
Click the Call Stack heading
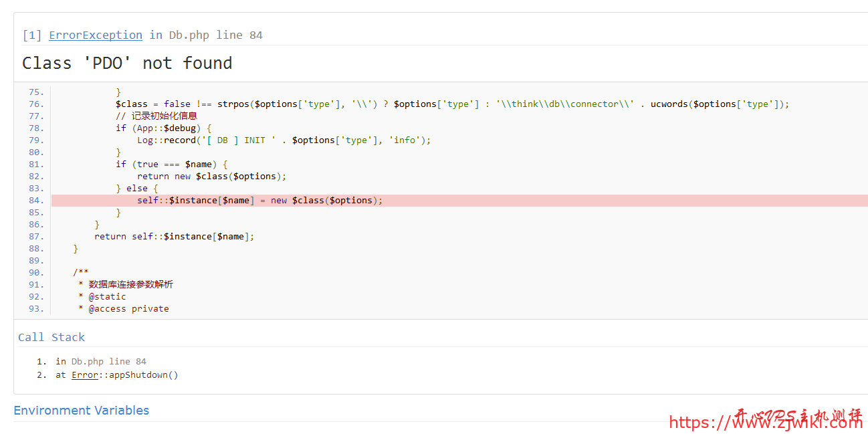pyautogui.click(x=51, y=338)
